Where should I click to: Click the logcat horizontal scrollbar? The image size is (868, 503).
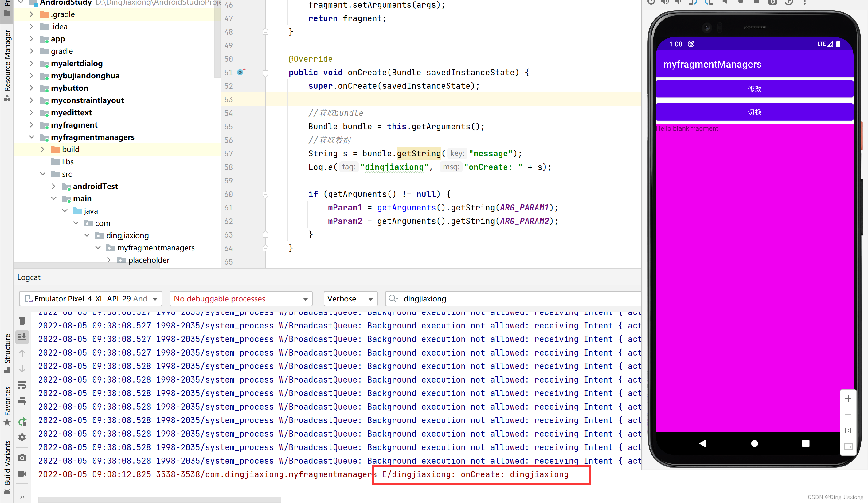pos(159,500)
